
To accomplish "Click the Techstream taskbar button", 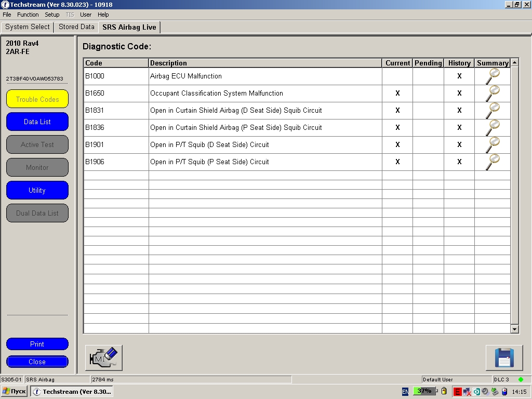I will (x=72, y=392).
